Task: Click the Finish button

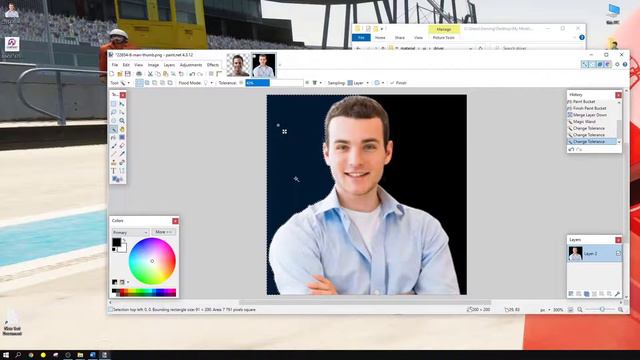Action: point(398,83)
